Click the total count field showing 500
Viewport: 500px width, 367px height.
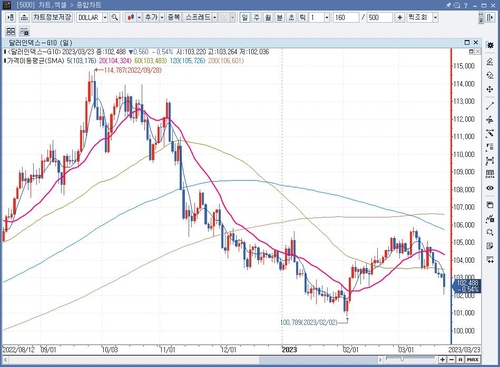pos(380,17)
